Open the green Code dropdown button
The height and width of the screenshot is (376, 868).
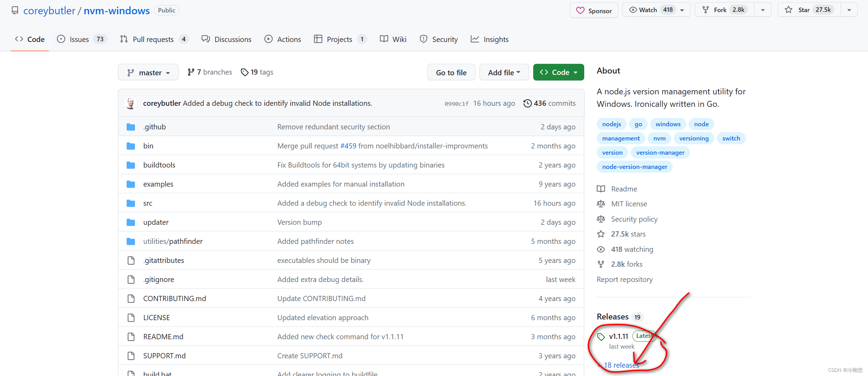pos(558,72)
